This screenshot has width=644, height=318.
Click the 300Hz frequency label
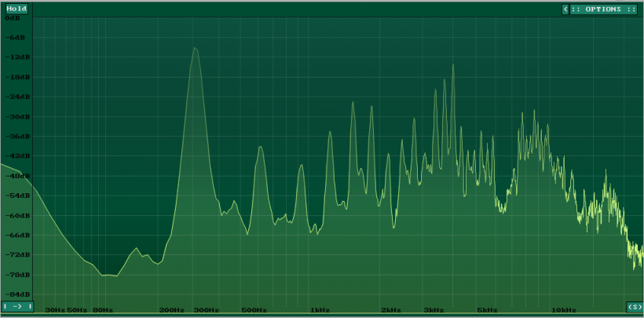[207, 310]
